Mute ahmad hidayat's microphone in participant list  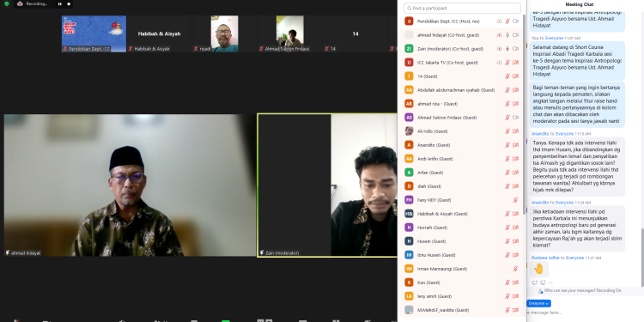click(x=507, y=35)
